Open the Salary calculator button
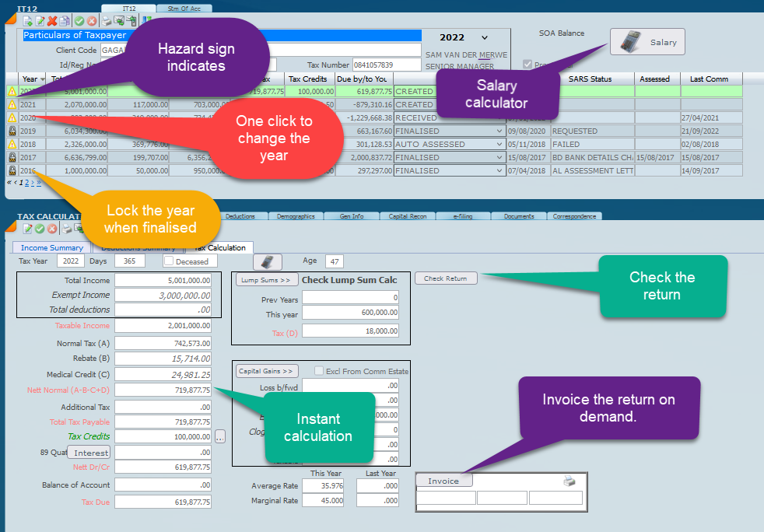This screenshot has width=764, height=532. coord(647,42)
